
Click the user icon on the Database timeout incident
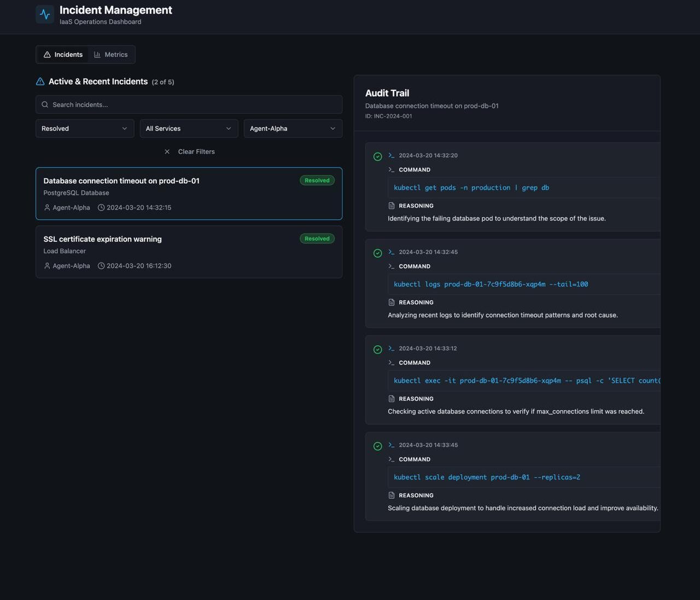(47, 208)
